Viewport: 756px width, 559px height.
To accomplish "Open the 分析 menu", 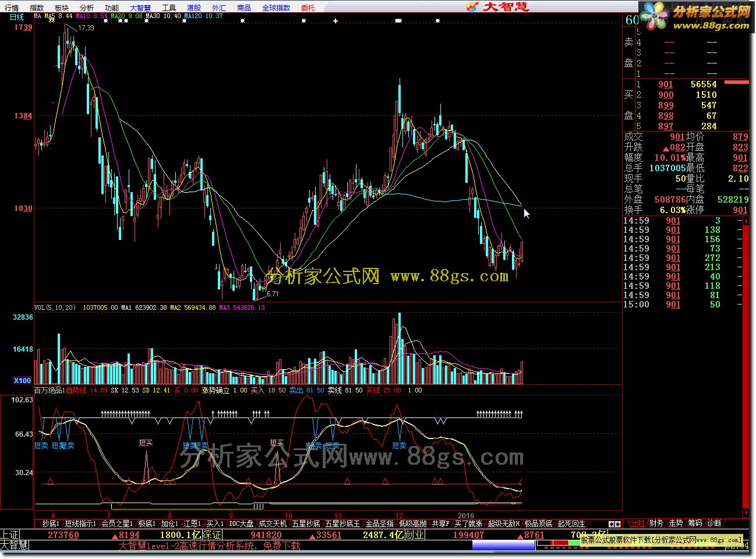I will tap(86, 8).
